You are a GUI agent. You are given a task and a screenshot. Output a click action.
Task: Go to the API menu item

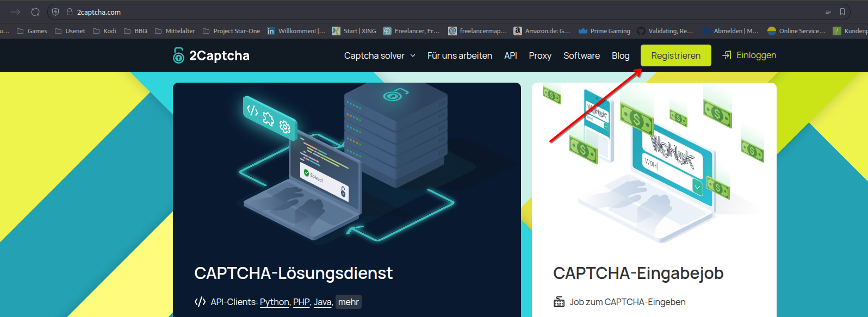click(x=510, y=55)
